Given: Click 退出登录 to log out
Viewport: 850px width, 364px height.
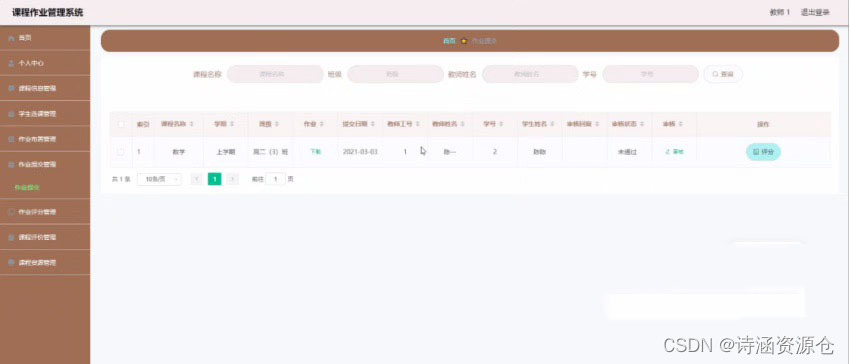Looking at the screenshot, I should 815,12.
